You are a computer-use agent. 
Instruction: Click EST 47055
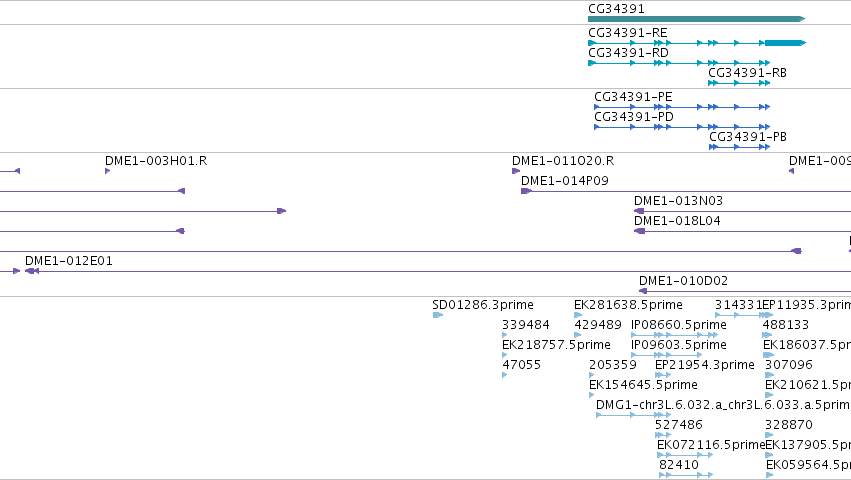[x=505, y=375]
